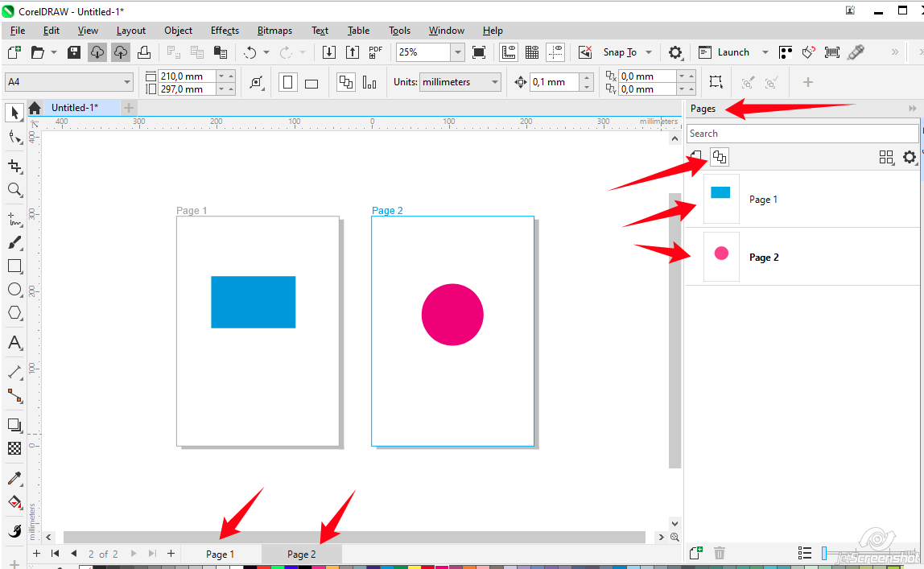Delete page using trash icon in docker

point(720,553)
